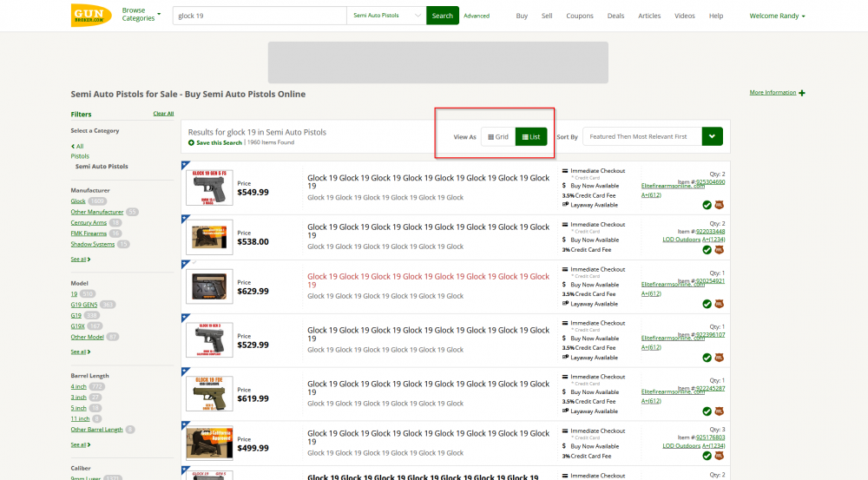
Task: Filter by model G19 GEN5
Action: (x=83, y=305)
